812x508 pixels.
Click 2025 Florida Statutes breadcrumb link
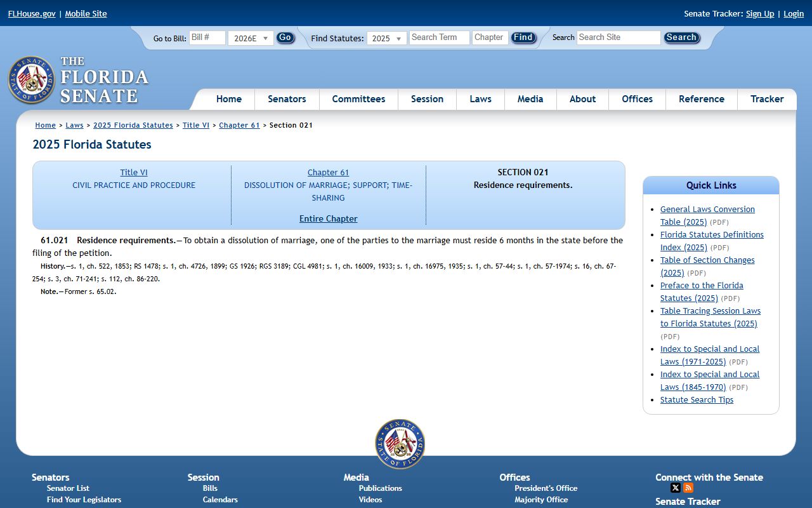(x=133, y=125)
